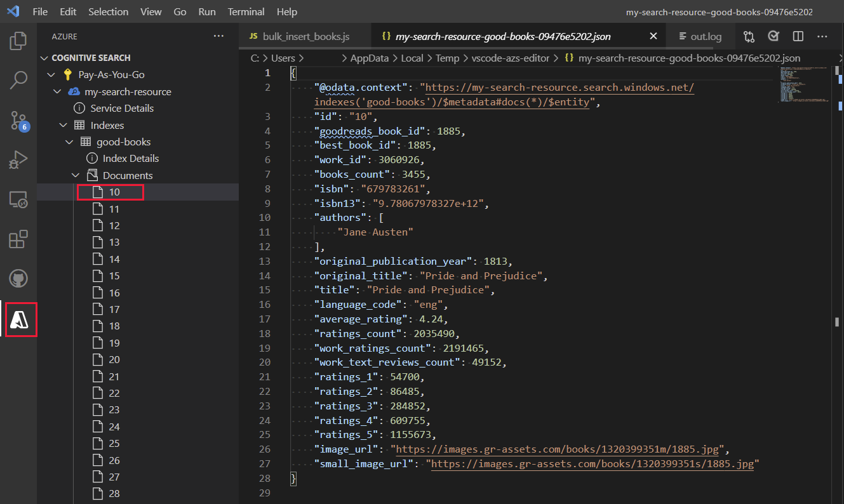This screenshot has width=844, height=504.
Task: Open the View menu
Action: 151,12
